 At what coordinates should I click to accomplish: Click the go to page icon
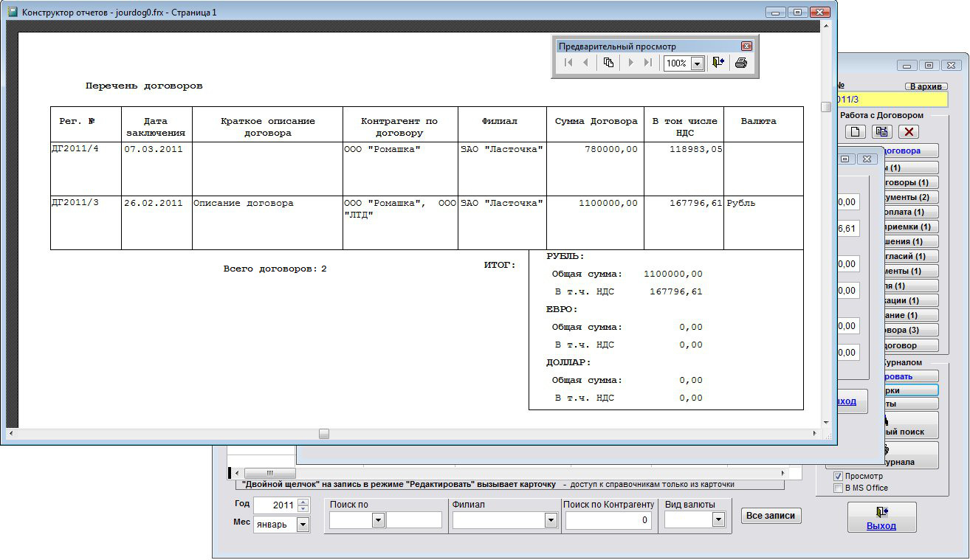[x=608, y=63]
